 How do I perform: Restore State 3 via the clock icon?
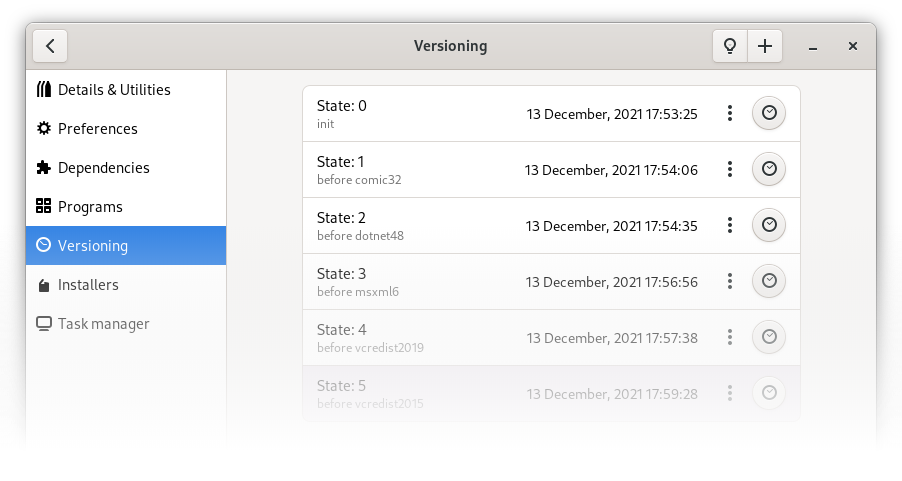coord(769,281)
